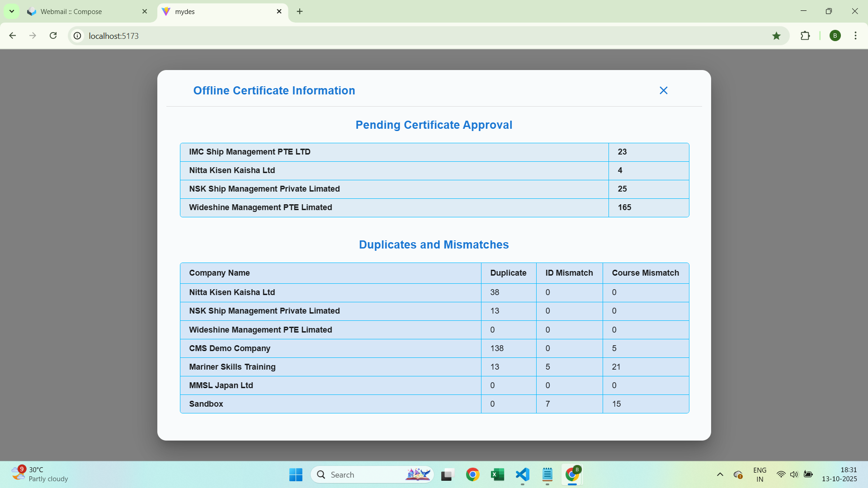This screenshot has height=488, width=868.
Task: Close the Offline Certificate Information dialog
Action: click(663, 90)
